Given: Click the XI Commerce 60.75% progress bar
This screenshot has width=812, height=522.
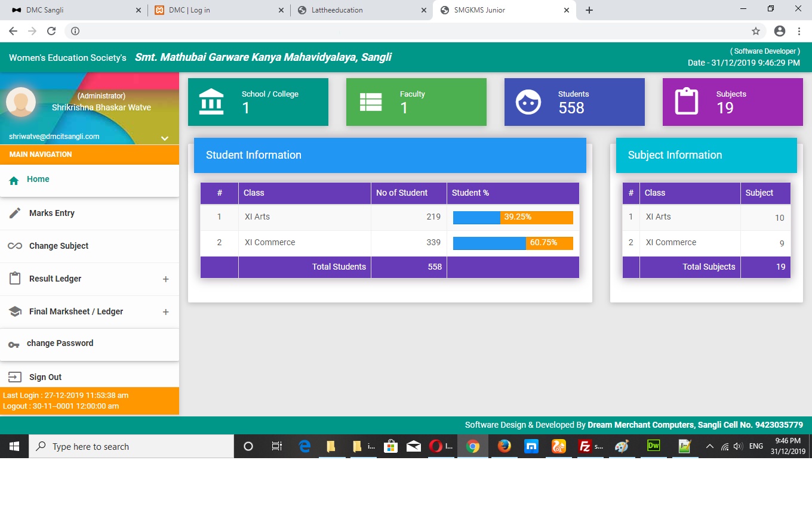Looking at the screenshot, I should pyautogui.click(x=513, y=243).
